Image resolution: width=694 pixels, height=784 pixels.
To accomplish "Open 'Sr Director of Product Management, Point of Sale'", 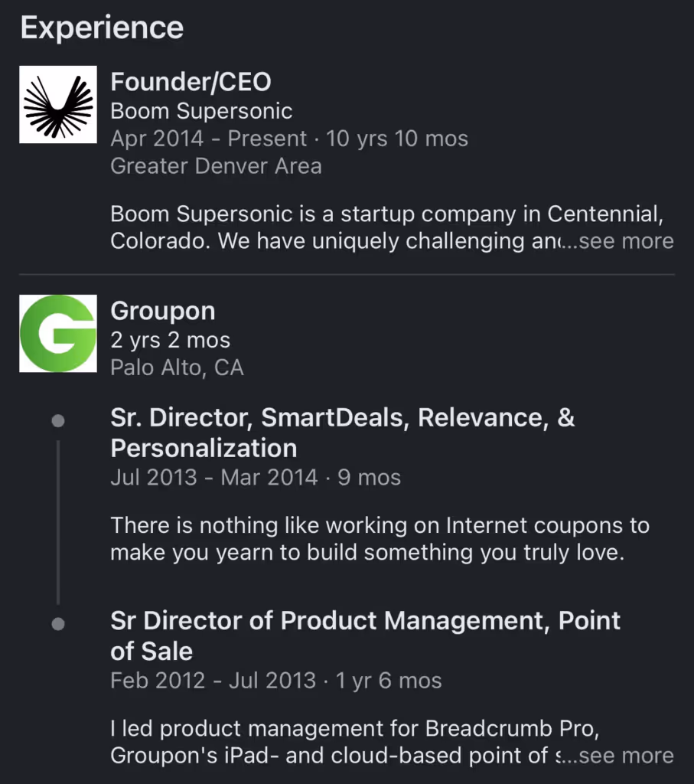I will [366, 635].
